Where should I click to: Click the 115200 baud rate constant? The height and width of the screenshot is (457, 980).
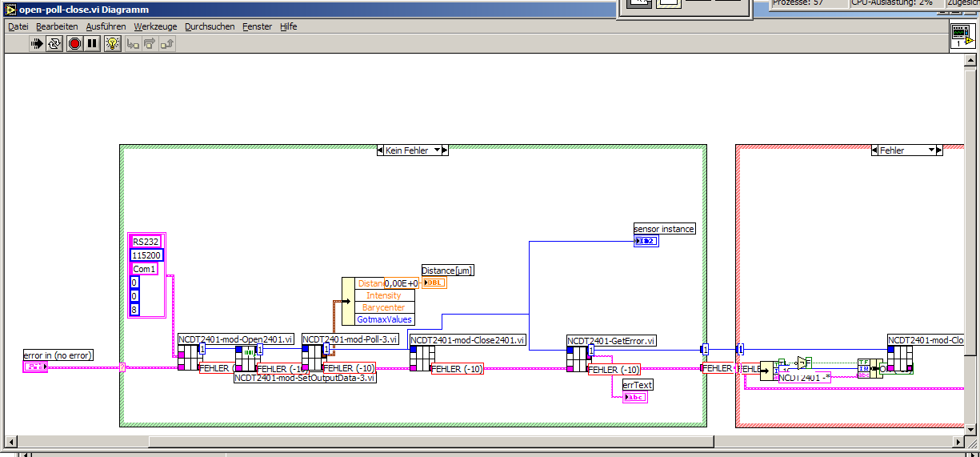(147, 255)
